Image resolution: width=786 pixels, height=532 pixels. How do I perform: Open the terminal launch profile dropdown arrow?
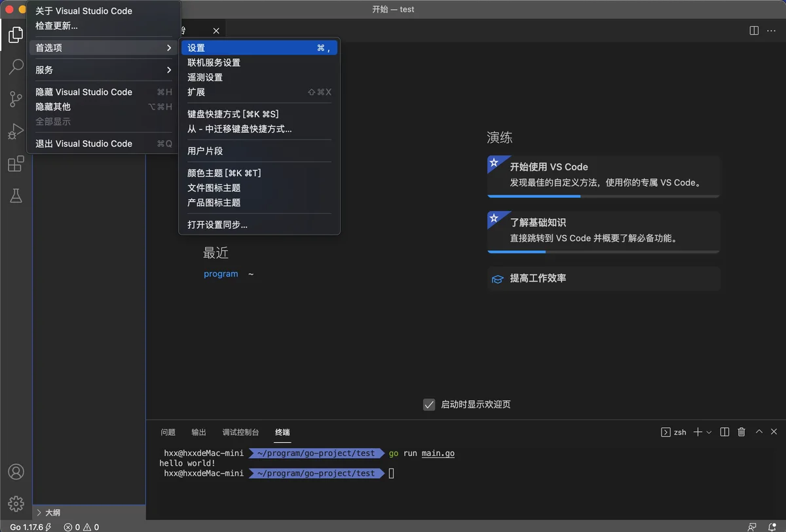pyautogui.click(x=709, y=432)
